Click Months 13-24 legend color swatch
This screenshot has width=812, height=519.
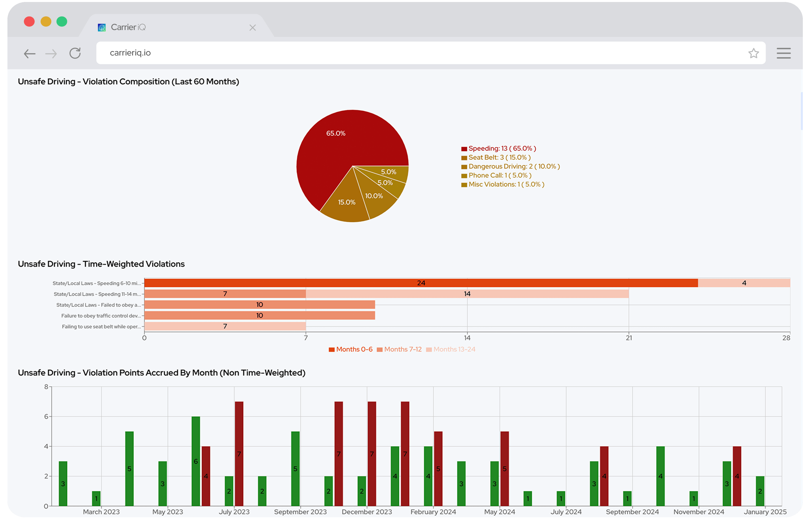[429, 350]
